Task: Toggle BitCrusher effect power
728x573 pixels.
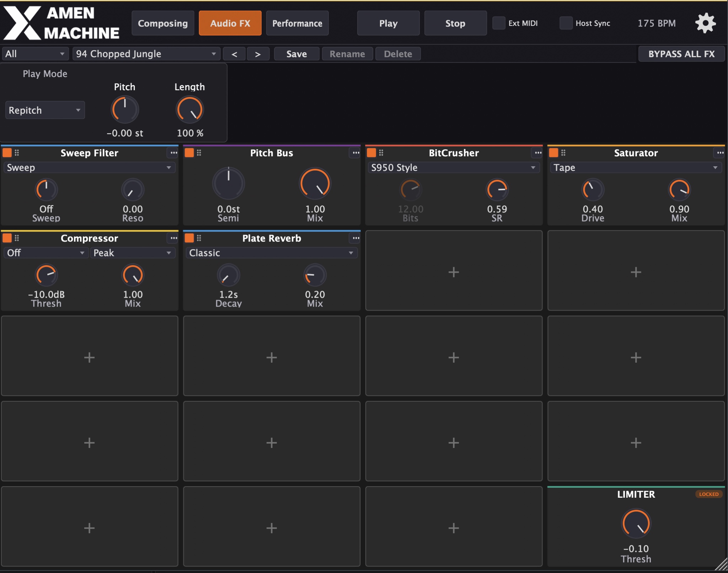Action: click(371, 153)
